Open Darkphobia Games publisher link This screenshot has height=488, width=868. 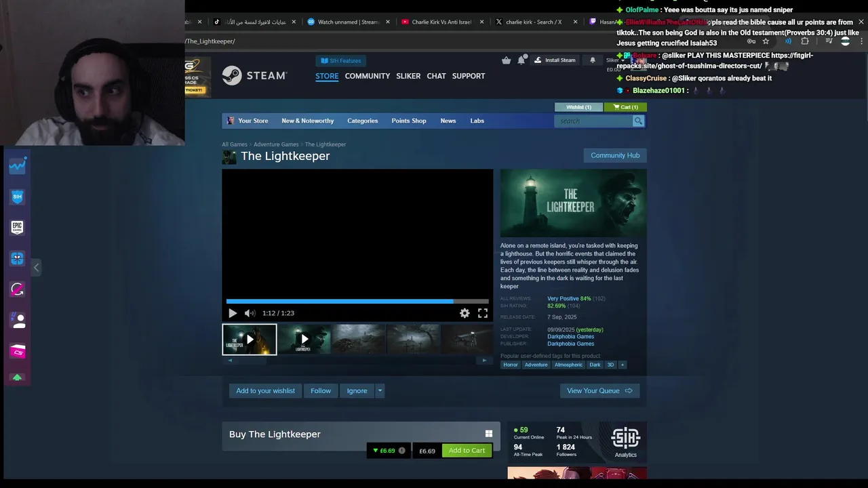(570, 344)
